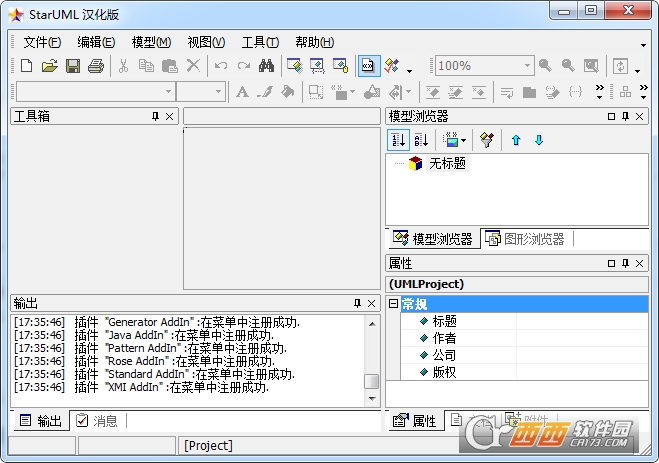Open model browser view options dropdown arrow
659x463 pixels.
coord(464,140)
